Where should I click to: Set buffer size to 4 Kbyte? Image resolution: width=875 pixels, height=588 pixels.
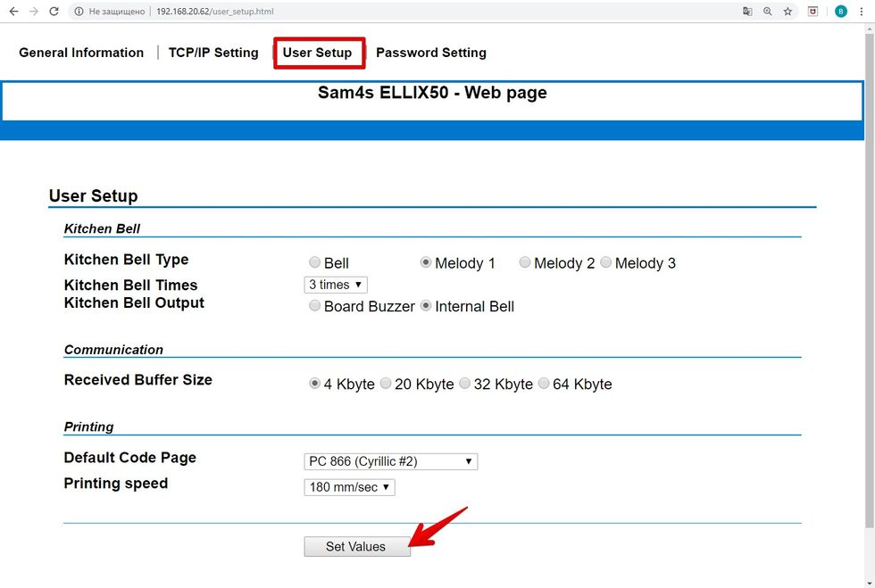(314, 384)
